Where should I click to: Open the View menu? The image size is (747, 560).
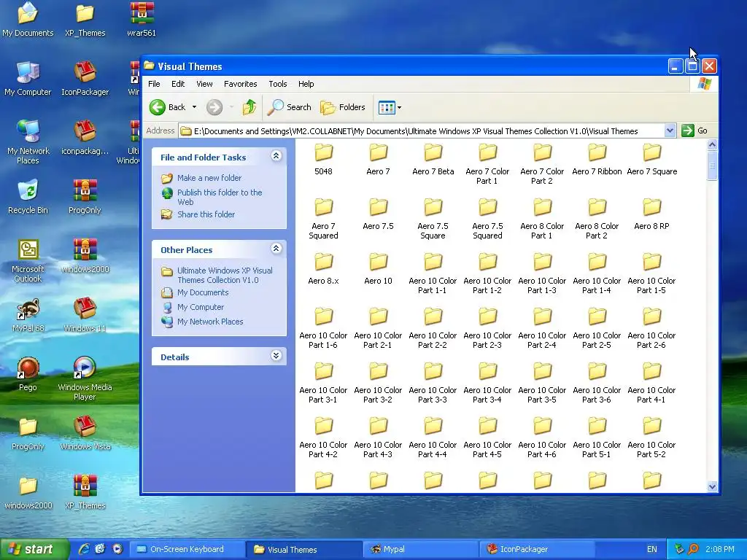tap(204, 84)
